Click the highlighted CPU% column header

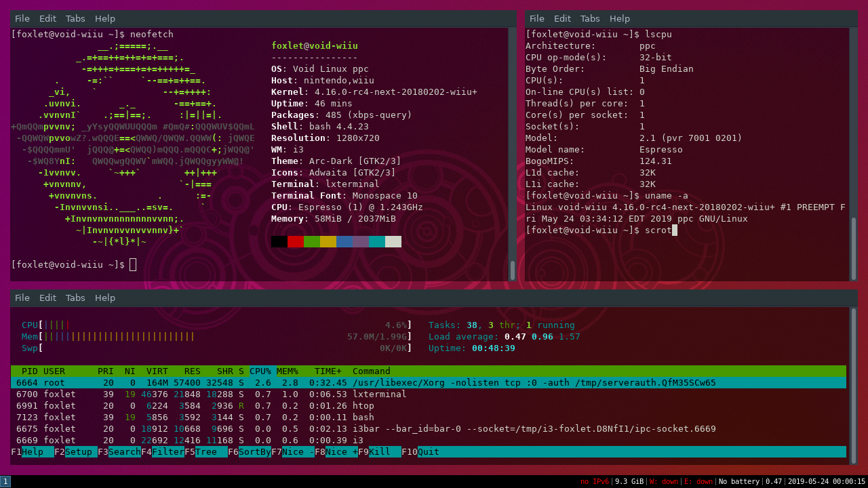[262, 371]
